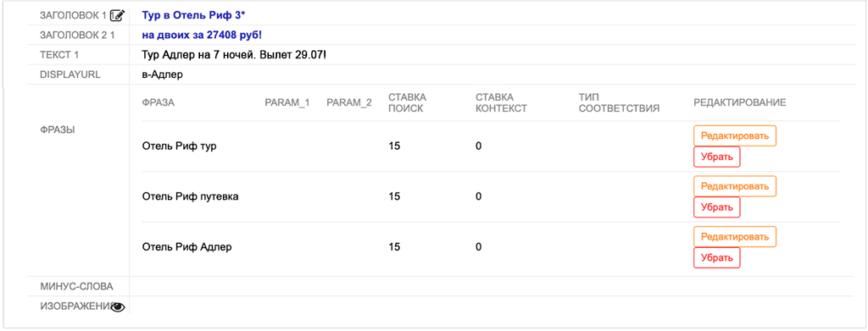The height and width of the screenshot is (331, 868).
Task: Click second headline на двоих за 27408 руб!
Action: 202,36
